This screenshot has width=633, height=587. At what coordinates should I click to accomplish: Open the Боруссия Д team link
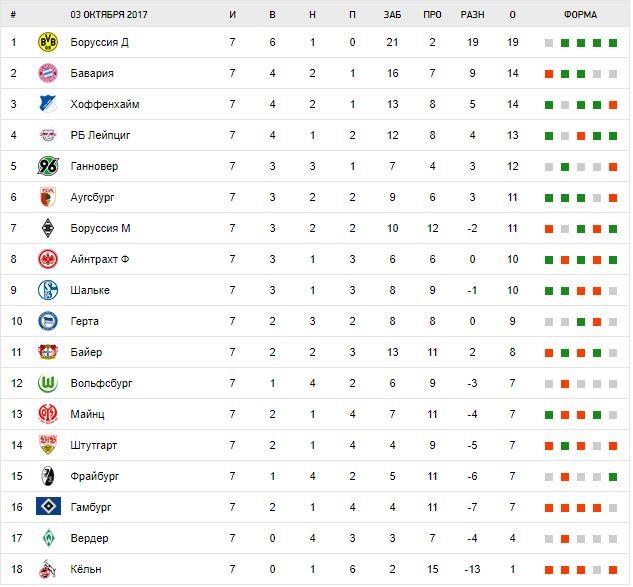coord(99,42)
